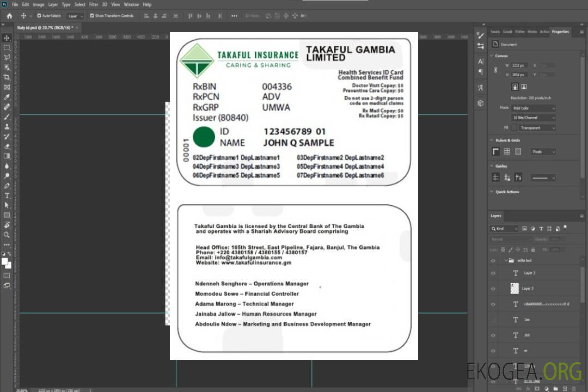Open the Image menu

coord(39,4)
